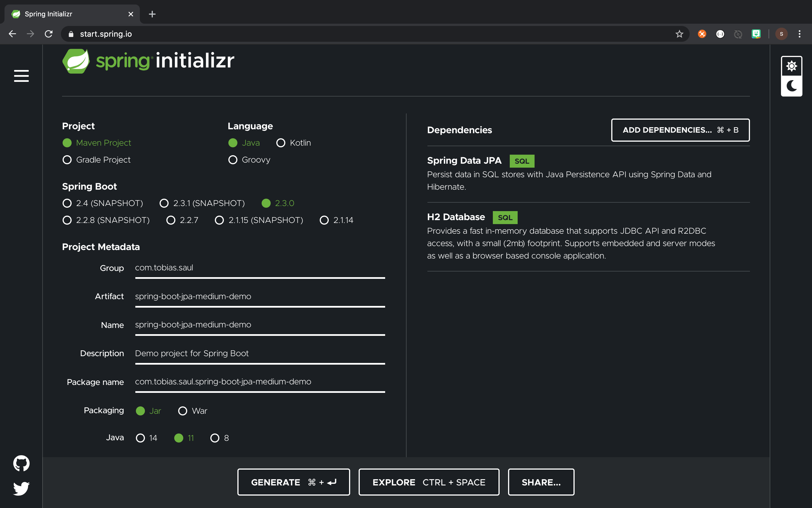Click the SHARE... button

point(541,482)
